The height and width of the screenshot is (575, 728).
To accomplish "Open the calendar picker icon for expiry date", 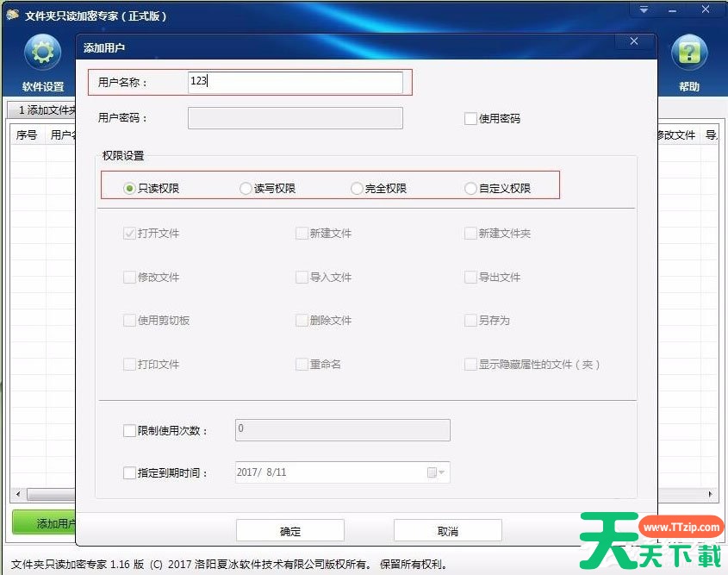I will [x=435, y=472].
